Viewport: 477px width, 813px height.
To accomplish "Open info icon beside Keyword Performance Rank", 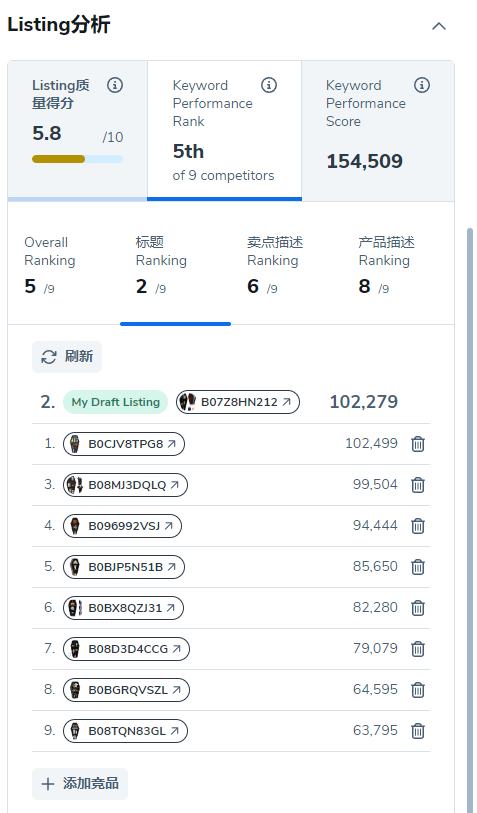I will [x=269, y=85].
